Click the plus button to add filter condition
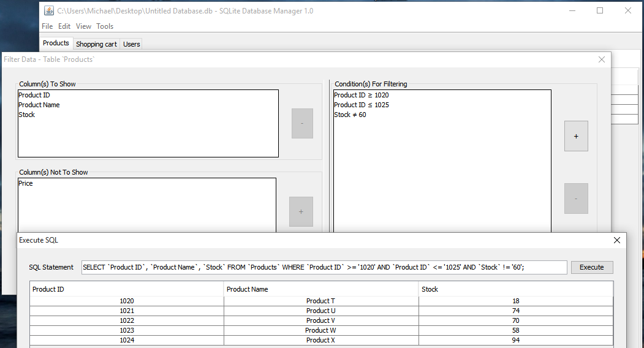The image size is (644, 348). click(576, 136)
